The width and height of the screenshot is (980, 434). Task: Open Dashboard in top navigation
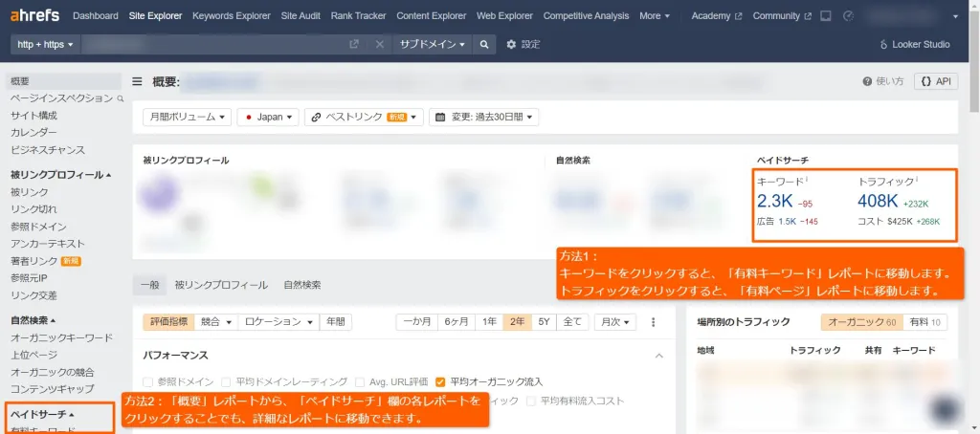click(96, 16)
